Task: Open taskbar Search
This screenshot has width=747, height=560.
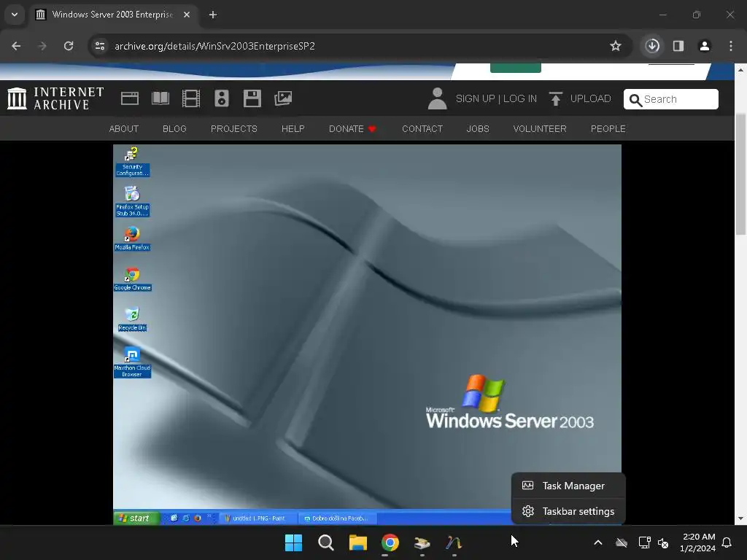Action: [x=326, y=542]
